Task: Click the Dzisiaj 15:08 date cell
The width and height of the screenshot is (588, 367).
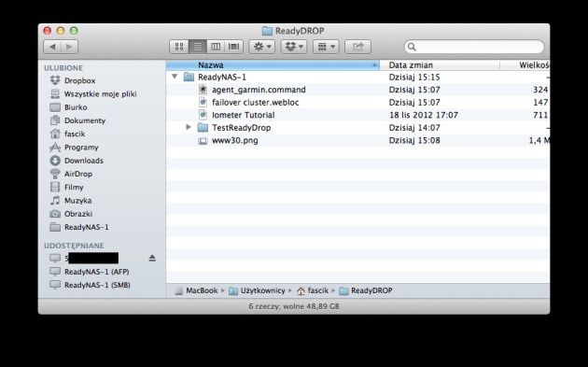Action: (x=414, y=140)
